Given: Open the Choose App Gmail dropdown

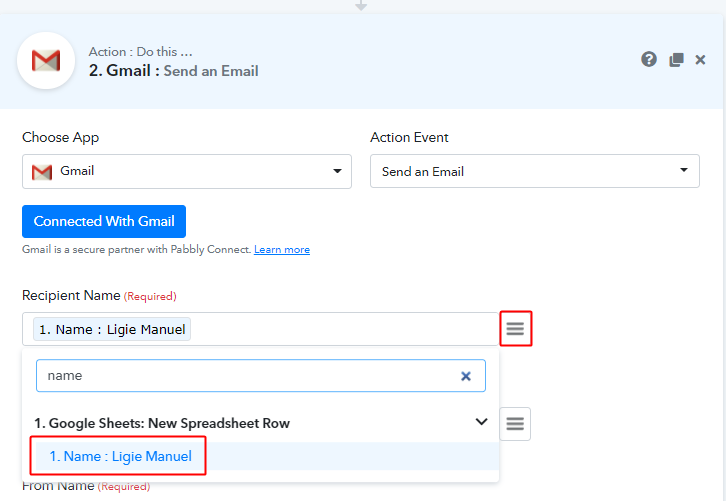Looking at the screenshot, I should pos(187,171).
